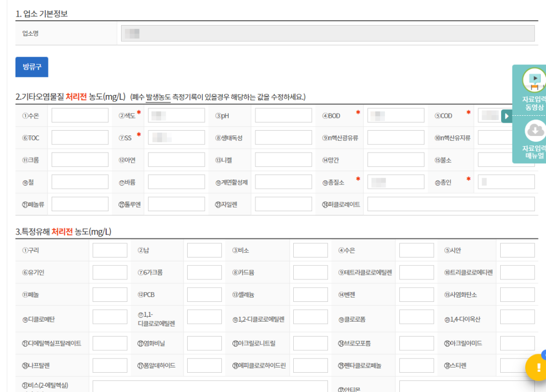Click the 염화비닐 input field
This screenshot has width=546, height=392.
coord(204,343)
